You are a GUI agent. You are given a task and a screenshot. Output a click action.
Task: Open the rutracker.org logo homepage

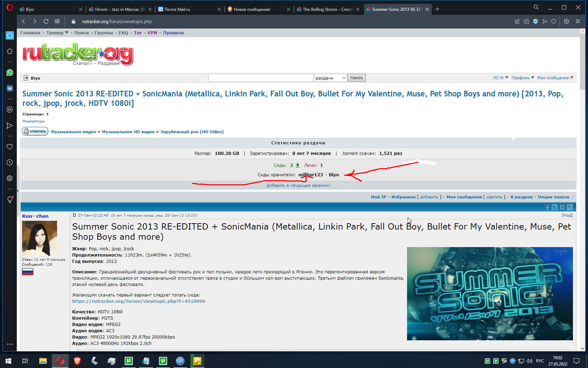[78, 55]
